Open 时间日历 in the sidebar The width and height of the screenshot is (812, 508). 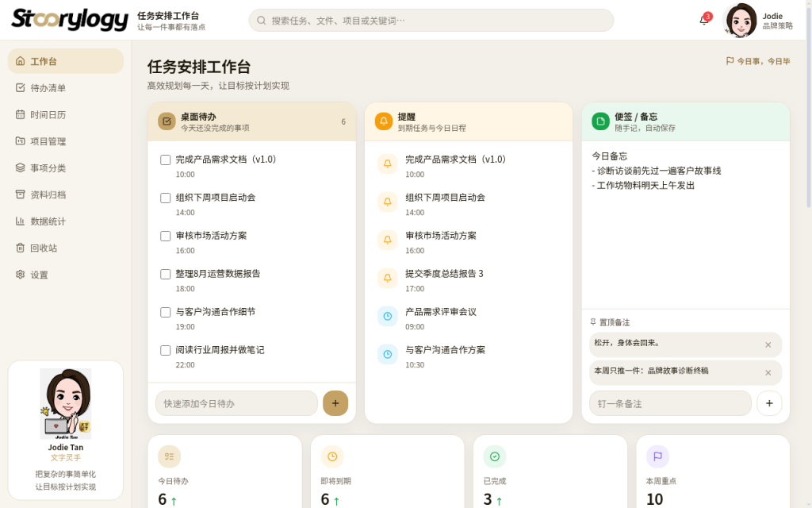(66, 114)
